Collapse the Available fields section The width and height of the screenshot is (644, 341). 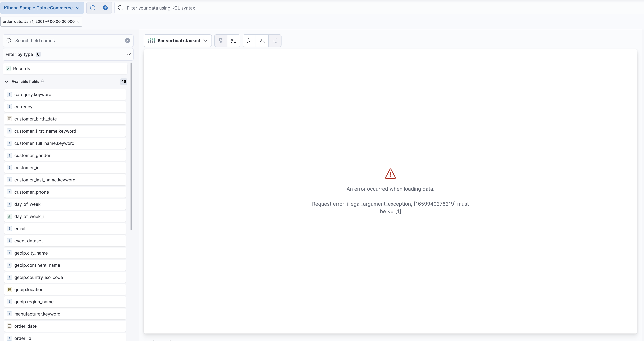pyautogui.click(x=7, y=81)
